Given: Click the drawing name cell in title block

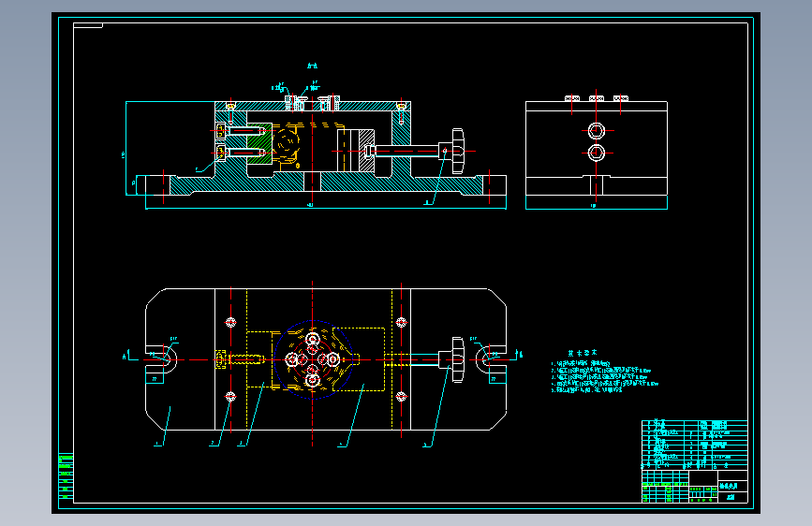Looking at the screenshot, I should (732, 486).
